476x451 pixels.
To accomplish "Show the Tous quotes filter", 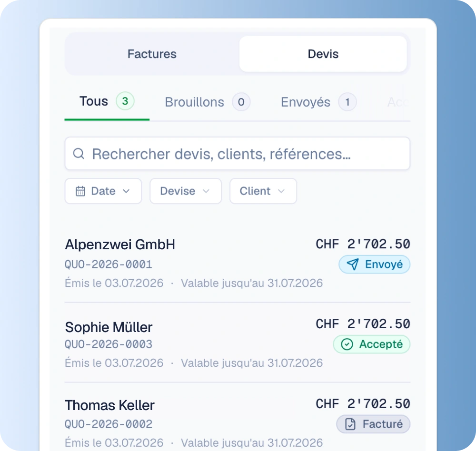I will click(107, 101).
